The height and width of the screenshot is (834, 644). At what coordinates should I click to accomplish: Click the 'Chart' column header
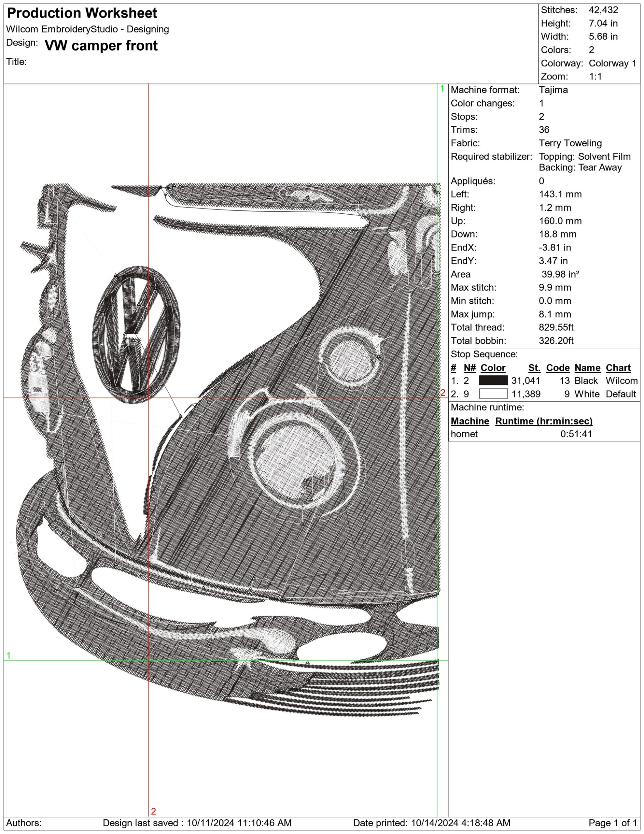click(x=618, y=368)
